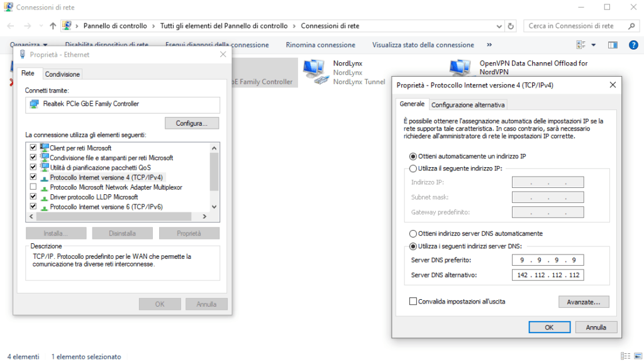Screen dimensions: 644x362
Task: Click Esegui diagnosi della connessione
Action: click(x=217, y=45)
